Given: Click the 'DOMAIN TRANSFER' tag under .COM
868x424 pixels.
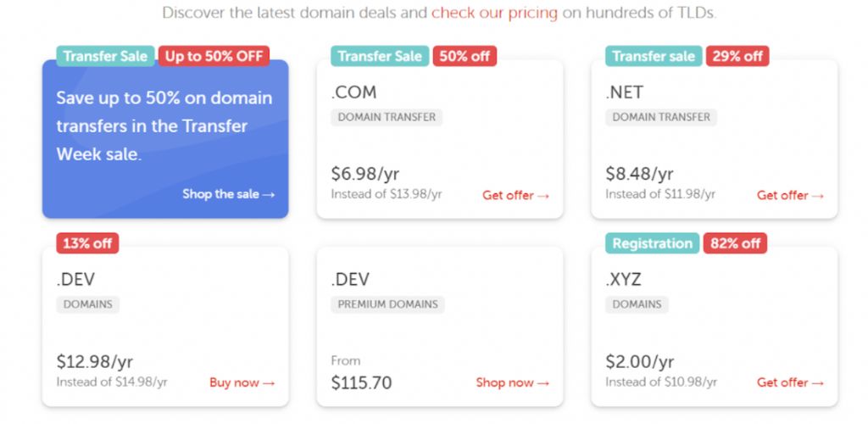Looking at the screenshot, I should pos(387,117).
